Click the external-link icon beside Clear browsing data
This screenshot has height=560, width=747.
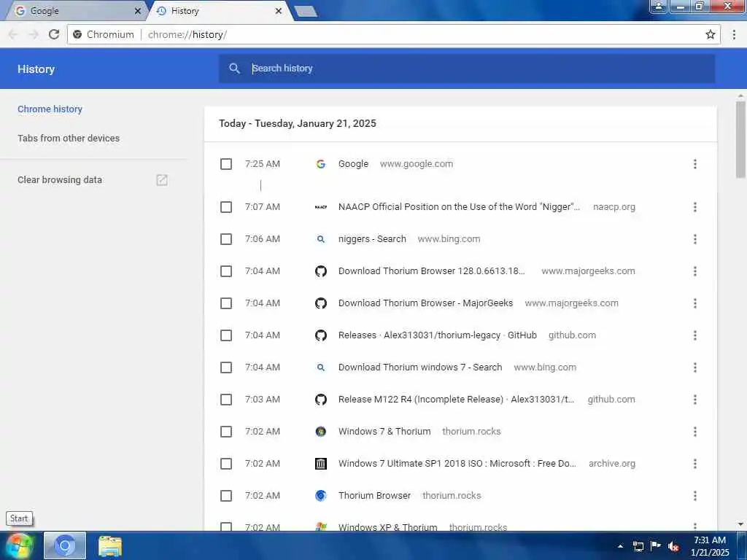[162, 180]
